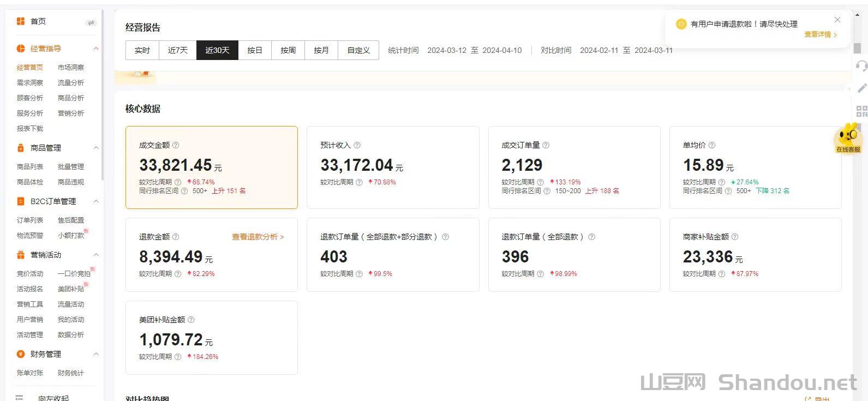The height and width of the screenshot is (401, 868).
Task: Click the sidebar switch icon beside 首页
Action: [91, 22]
